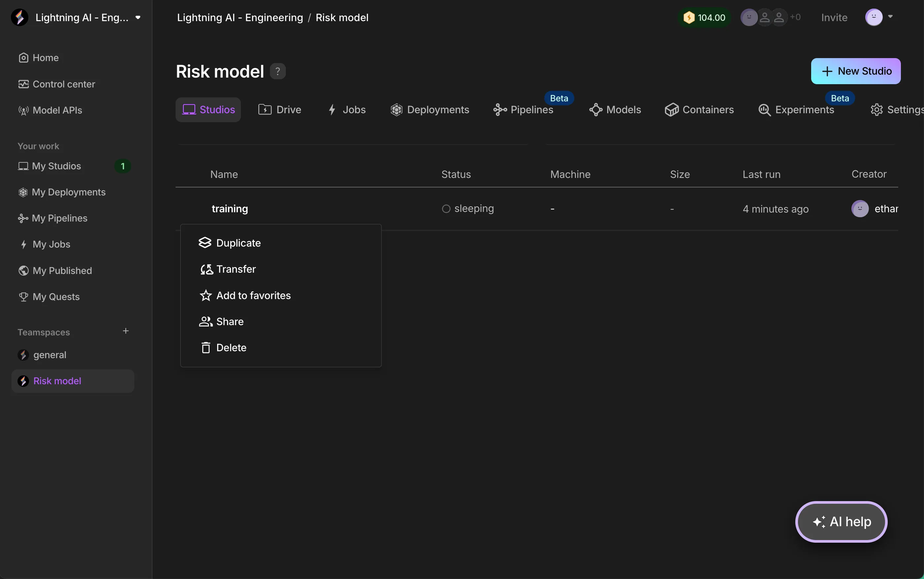
Task: Click the Name column header
Action: tap(224, 175)
